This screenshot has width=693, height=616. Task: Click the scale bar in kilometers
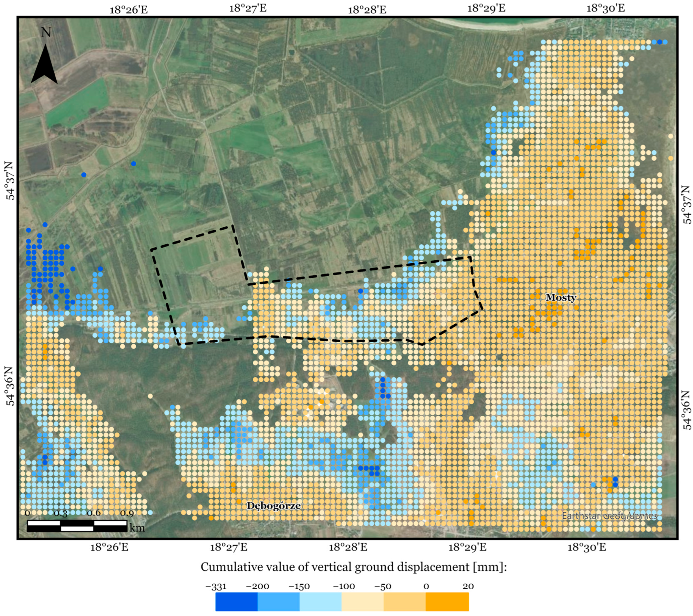(77, 526)
